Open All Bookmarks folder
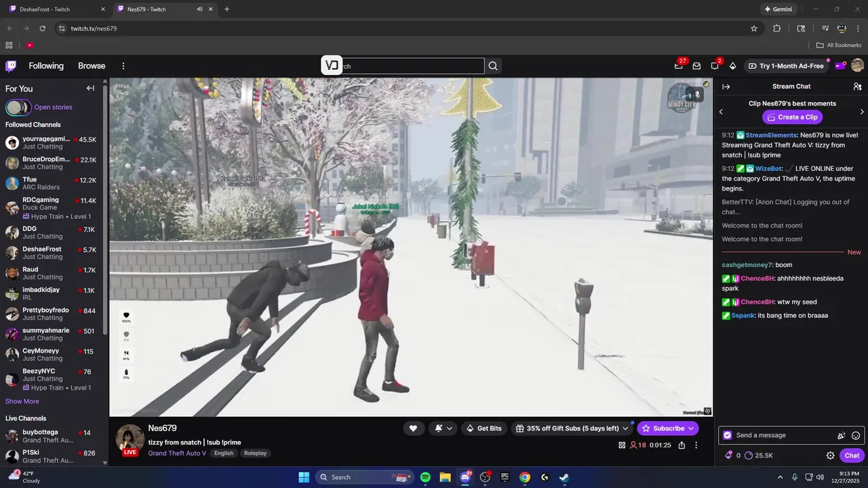The height and width of the screenshot is (488, 868). click(839, 45)
